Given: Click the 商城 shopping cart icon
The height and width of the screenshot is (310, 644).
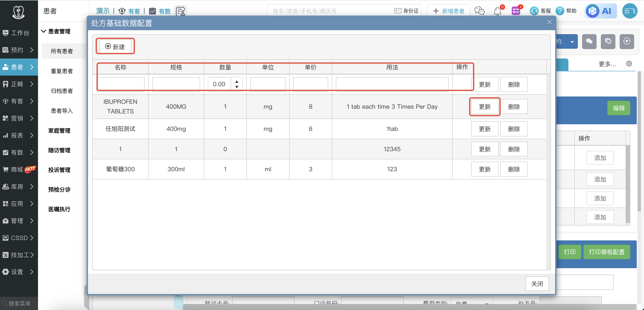Looking at the screenshot, I should click(x=5, y=170).
